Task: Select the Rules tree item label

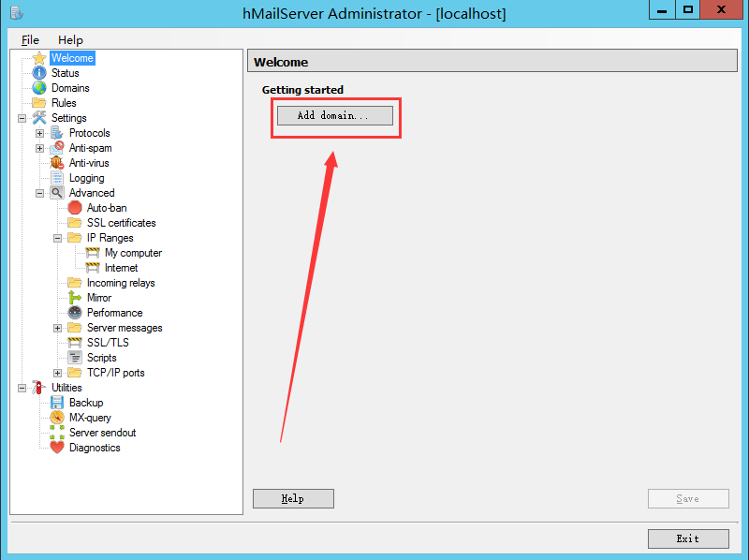Action: point(64,103)
